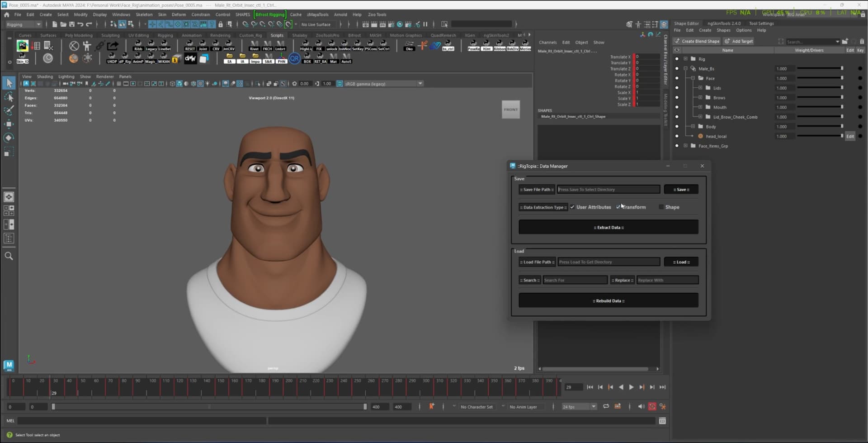868x443 pixels.
Task: Open the Deform menu
Action: click(179, 14)
